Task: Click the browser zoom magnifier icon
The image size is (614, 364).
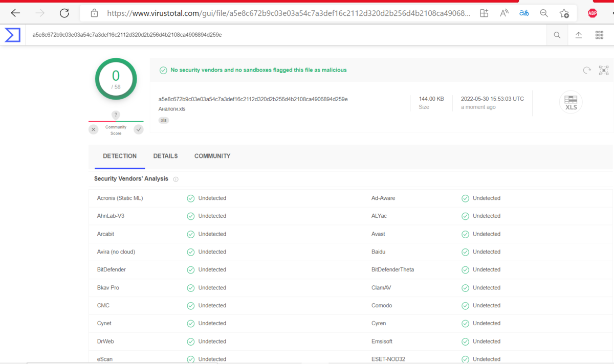Action: coord(544,13)
